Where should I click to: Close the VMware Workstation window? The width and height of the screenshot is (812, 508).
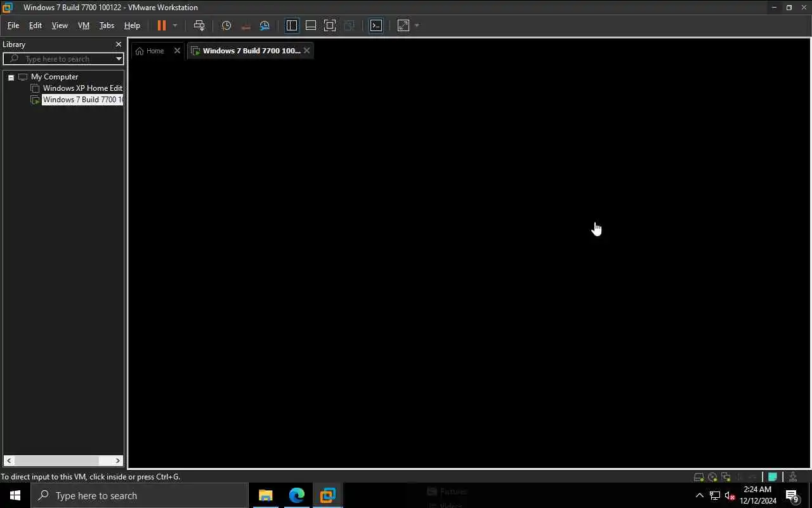click(804, 8)
